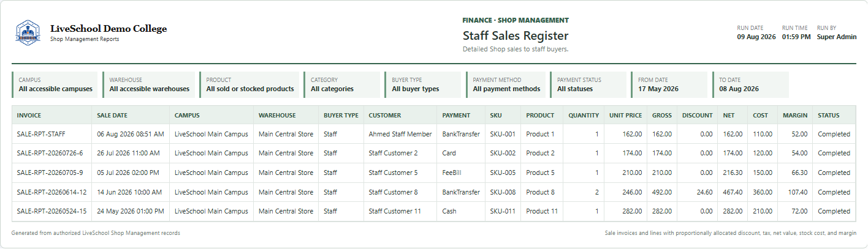
Task: Select invoice SALE-RPT-20260524-15
Action: click(x=51, y=211)
